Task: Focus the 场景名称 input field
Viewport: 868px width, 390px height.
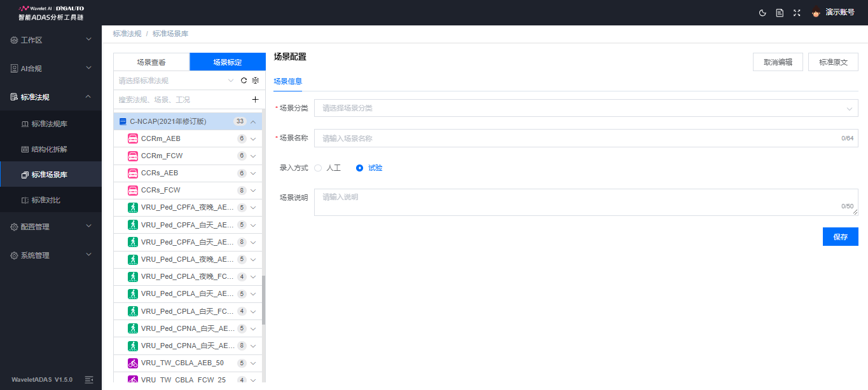Action: point(586,138)
